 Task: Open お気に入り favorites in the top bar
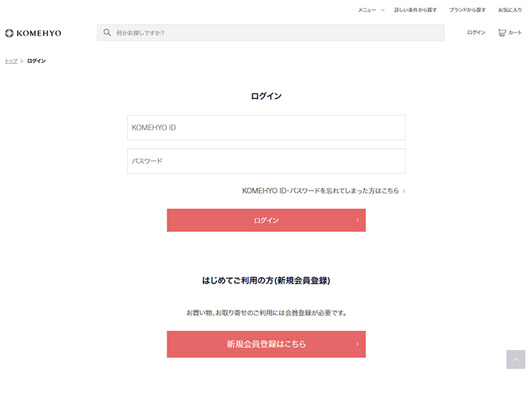pyautogui.click(x=510, y=10)
